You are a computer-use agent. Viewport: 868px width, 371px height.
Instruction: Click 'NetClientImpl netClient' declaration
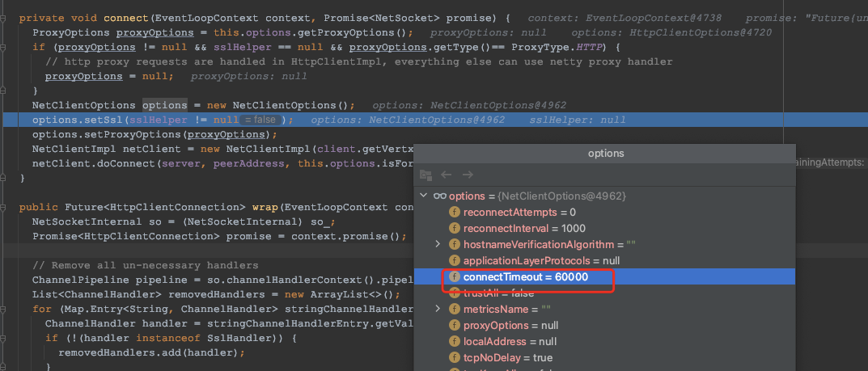tap(106, 149)
